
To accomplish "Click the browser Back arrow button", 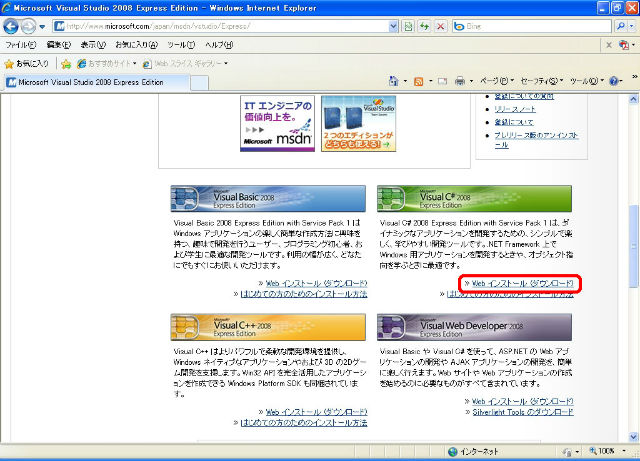I will click(x=11, y=27).
